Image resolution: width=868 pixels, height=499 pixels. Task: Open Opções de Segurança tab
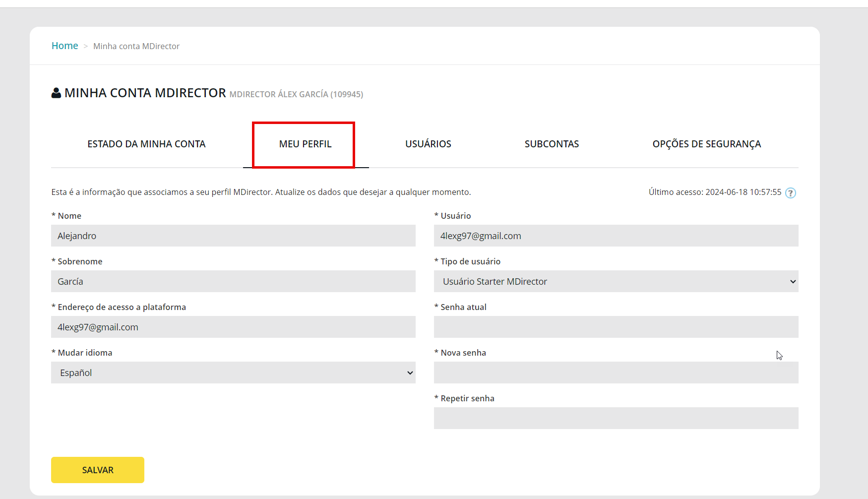point(706,144)
